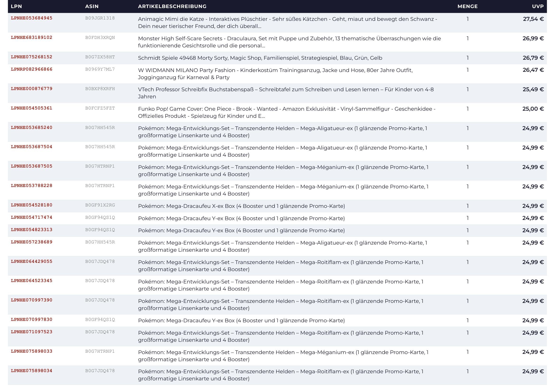Select LPN code LPNHE075268152
Image resolution: width=555 pixels, height=392 pixels.
click(32, 57)
